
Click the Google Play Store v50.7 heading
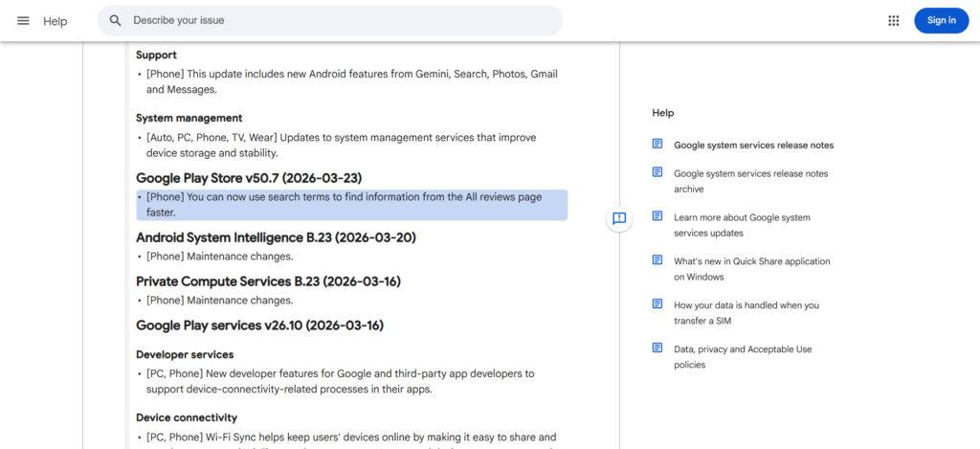click(249, 178)
